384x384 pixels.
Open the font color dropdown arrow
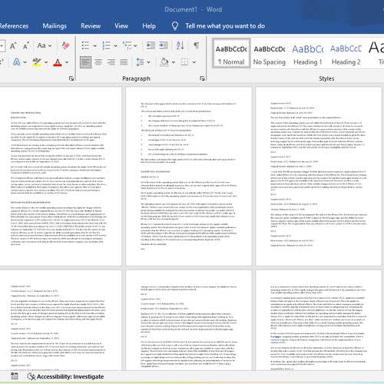tap(67, 62)
